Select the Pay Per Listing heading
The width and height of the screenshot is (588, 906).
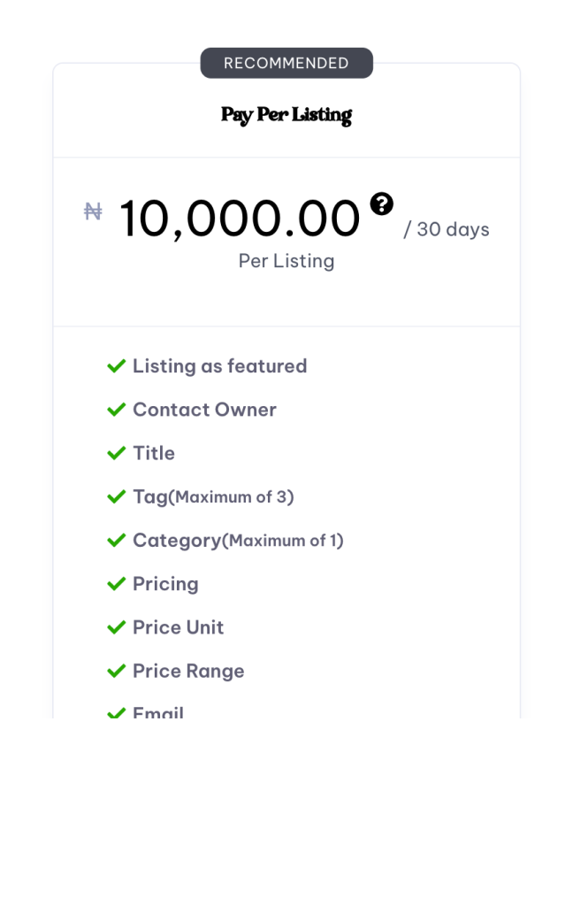[x=286, y=115]
